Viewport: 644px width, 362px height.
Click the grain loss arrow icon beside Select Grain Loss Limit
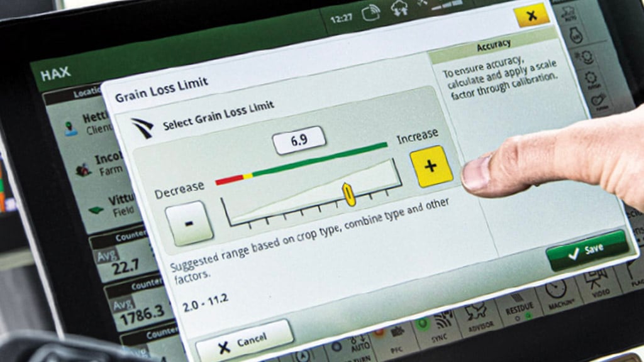pyautogui.click(x=142, y=128)
